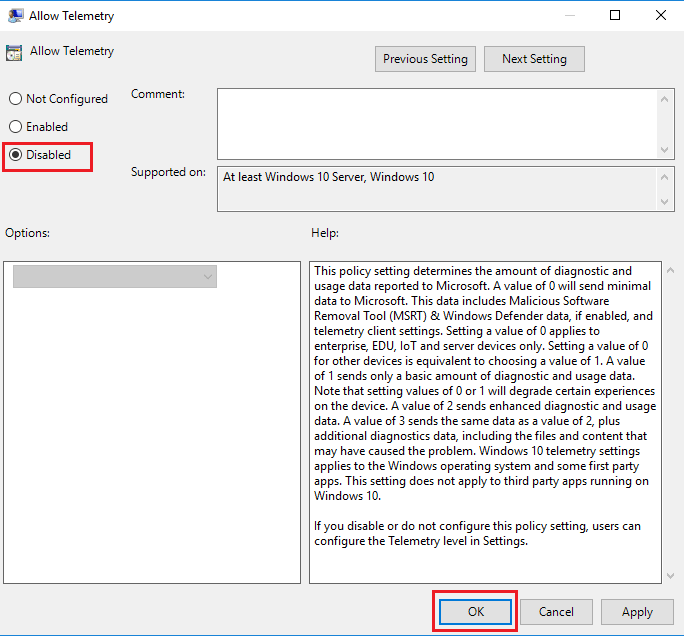The image size is (684, 636).
Task: Choose the Enabled radio option
Action: click(15, 127)
